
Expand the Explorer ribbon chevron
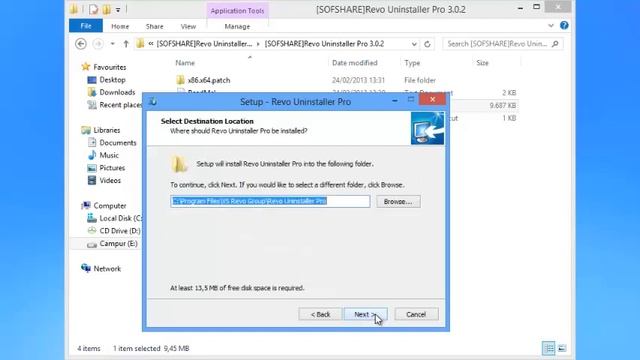click(551, 26)
